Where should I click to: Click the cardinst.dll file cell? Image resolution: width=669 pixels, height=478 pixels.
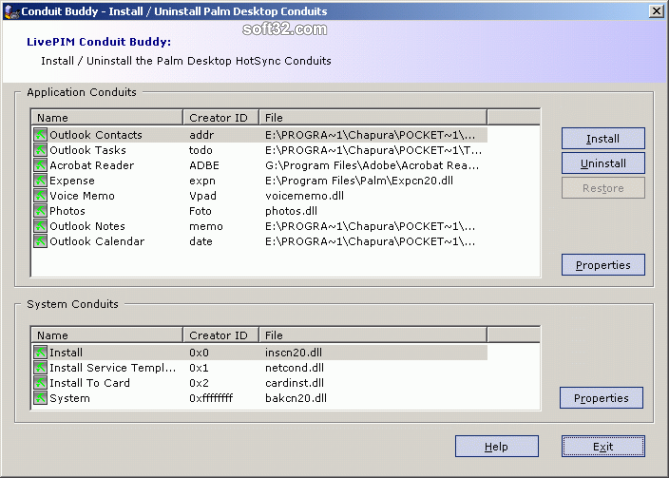[294, 383]
